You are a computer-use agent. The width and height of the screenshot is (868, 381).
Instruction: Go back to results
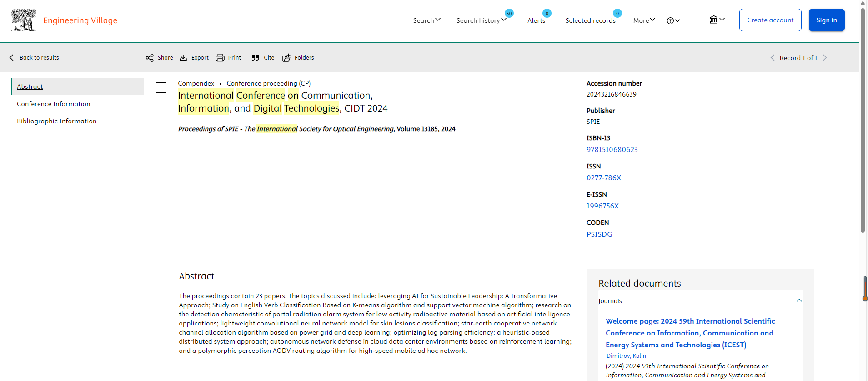coord(35,58)
